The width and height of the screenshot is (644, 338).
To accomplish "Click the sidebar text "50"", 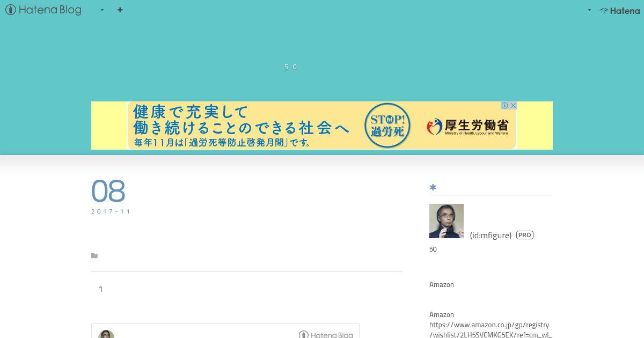I will [x=433, y=249].
